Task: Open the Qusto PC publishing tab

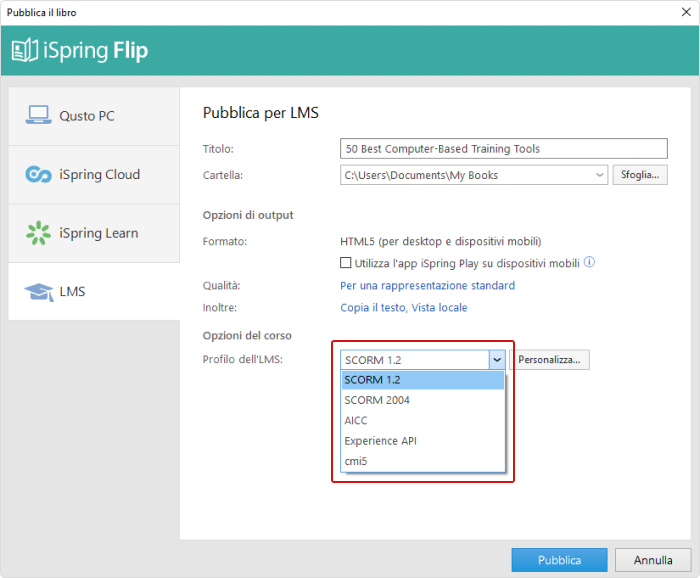Action: 94,116
